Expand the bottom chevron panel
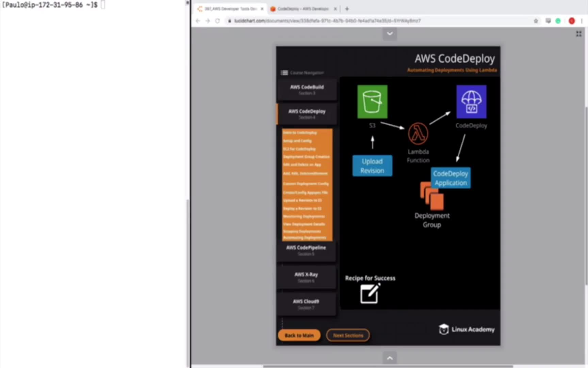Viewport: 588px width, 368px height. click(390, 358)
